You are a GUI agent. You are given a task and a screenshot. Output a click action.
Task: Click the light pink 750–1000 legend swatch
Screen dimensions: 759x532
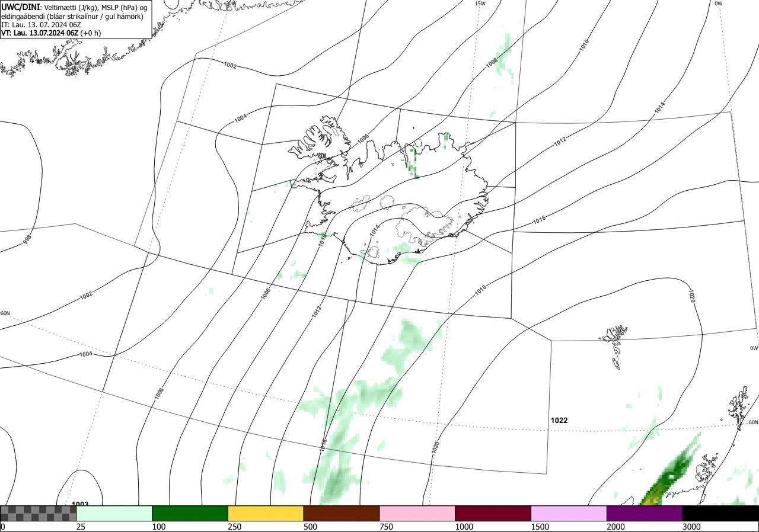click(417, 513)
